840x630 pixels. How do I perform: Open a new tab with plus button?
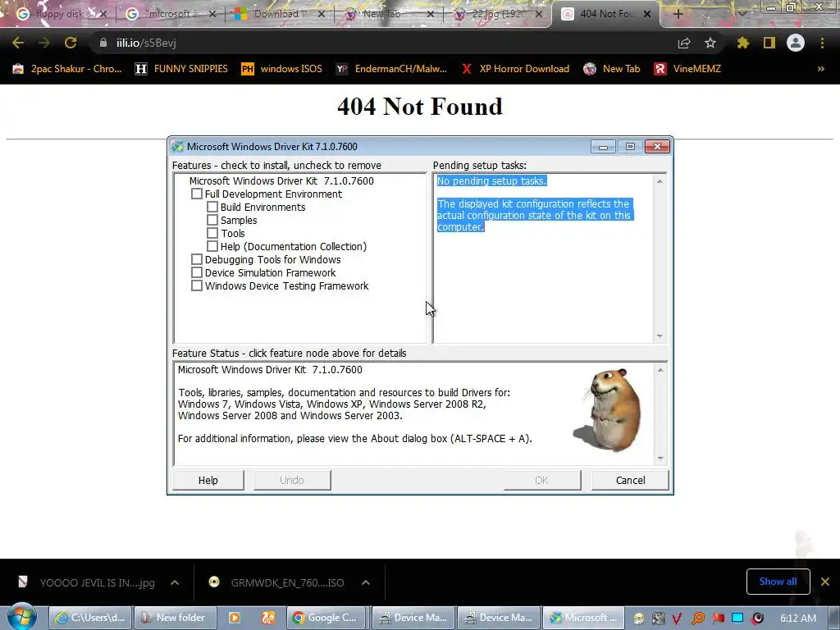[x=678, y=14]
